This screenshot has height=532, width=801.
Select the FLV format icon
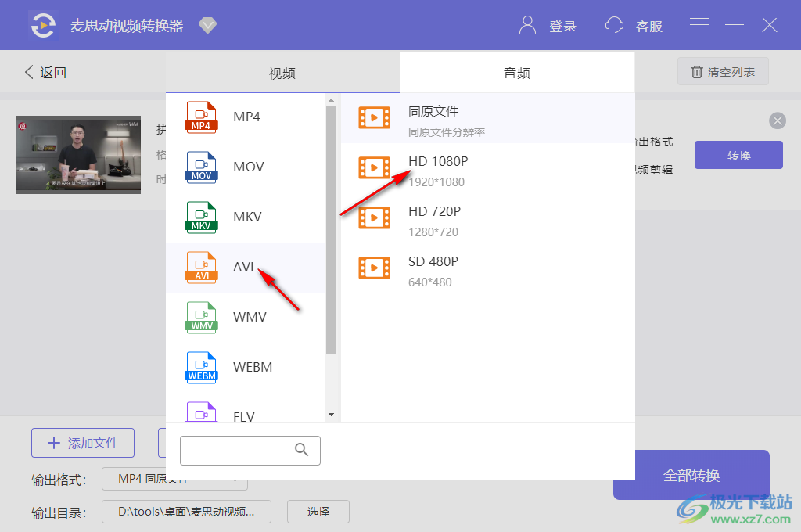point(201,412)
